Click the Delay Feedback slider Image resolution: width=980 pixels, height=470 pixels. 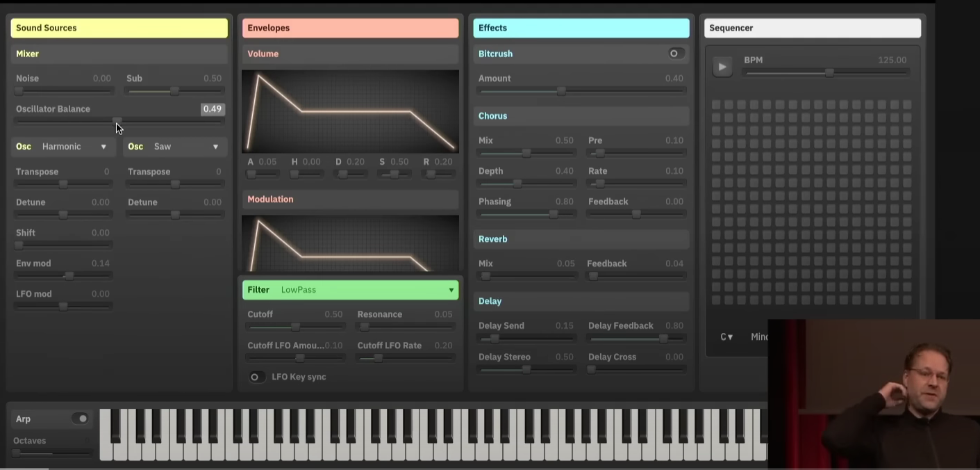[636, 339]
